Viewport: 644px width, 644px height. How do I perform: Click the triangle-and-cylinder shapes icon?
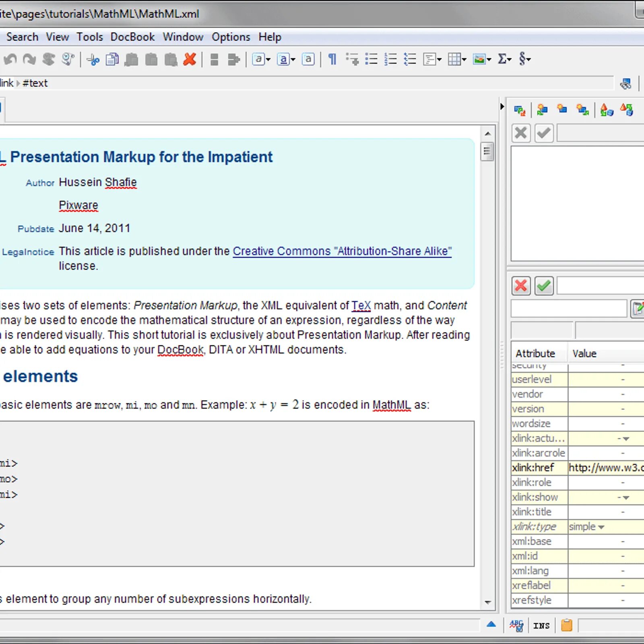(x=607, y=110)
